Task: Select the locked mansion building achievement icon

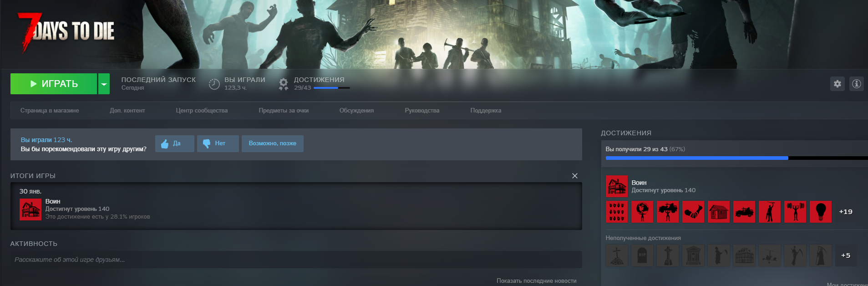Action: (744, 255)
